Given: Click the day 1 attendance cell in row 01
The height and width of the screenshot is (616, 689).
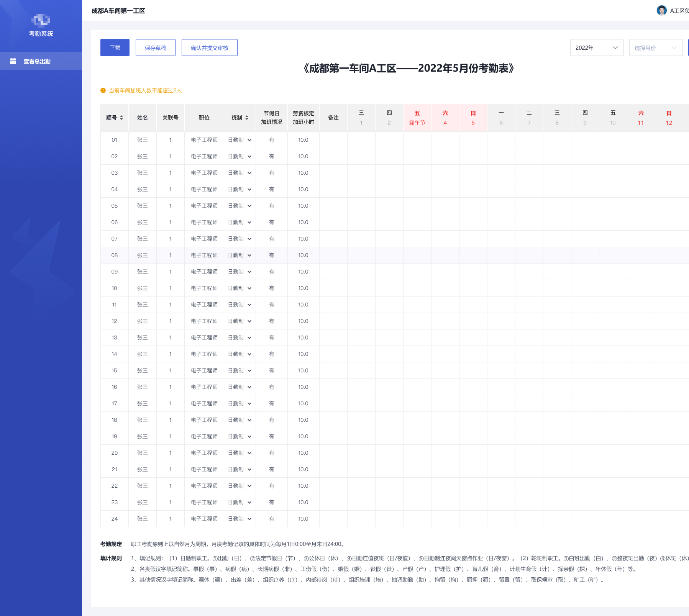Looking at the screenshot, I should pyautogui.click(x=361, y=140).
